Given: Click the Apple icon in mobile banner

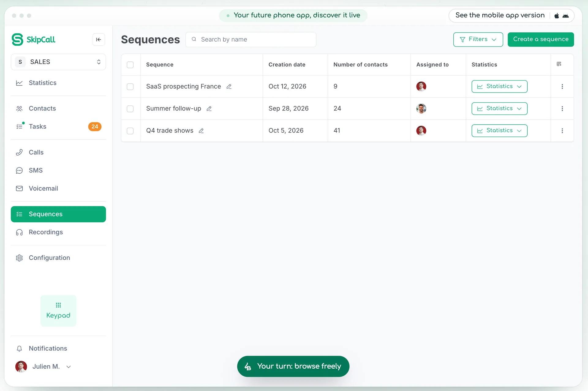Looking at the screenshot, I should pos(556,16).
